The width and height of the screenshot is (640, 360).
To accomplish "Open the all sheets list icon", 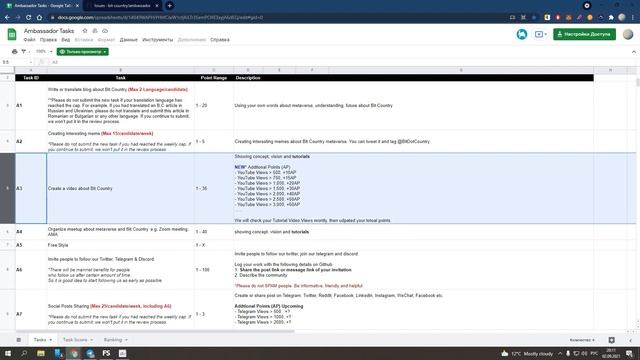I will click(18, 340).
